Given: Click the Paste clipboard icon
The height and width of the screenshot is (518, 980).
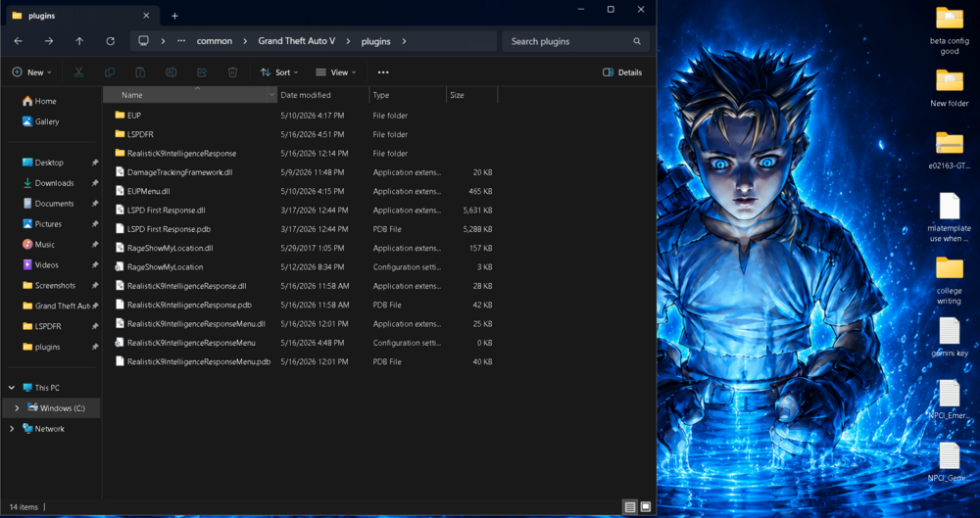Looking at the screenshot, I should click(140, 72).
